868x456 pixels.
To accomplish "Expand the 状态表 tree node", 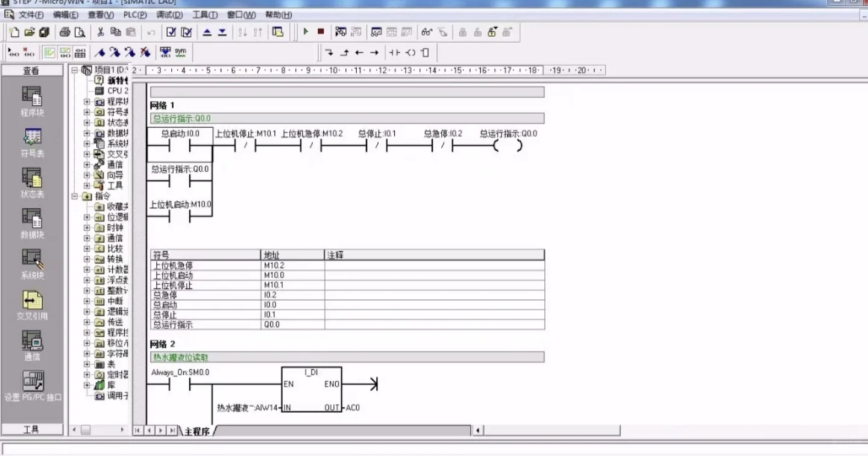I will coord(87,122).
